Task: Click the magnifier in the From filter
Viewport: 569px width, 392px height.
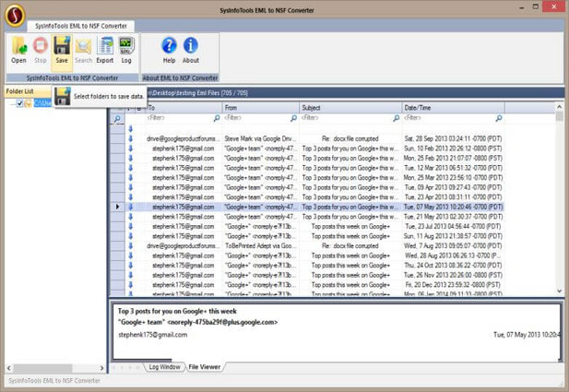Action: 293,118
